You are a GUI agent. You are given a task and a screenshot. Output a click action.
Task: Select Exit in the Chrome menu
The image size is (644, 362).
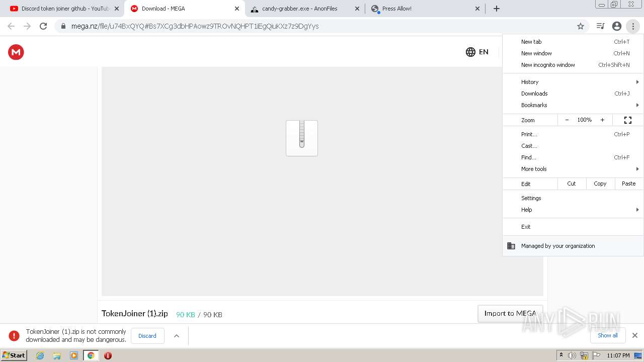[573, 227]
